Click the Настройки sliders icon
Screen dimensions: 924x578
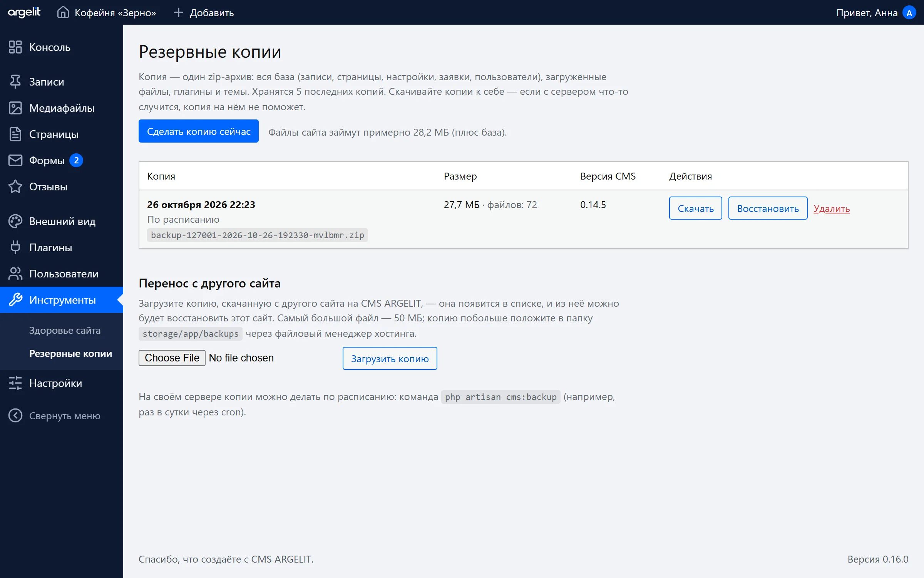15,383
